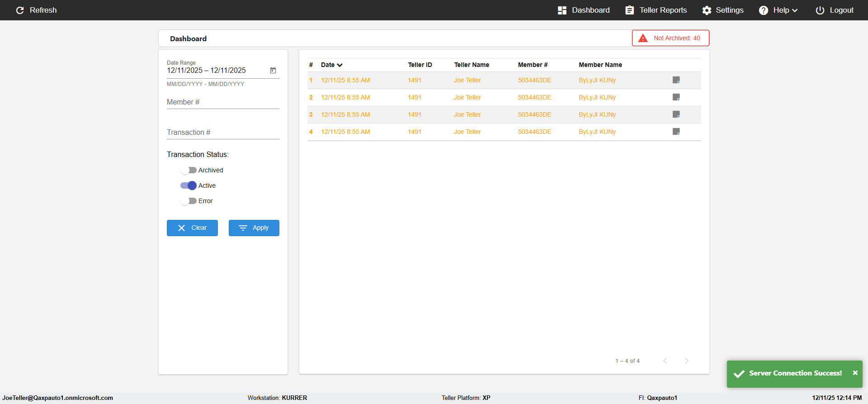This screenshot has height=404, width=868.
Task: Open note icon for transaction row 1
Action: click(x=676, y=80)
